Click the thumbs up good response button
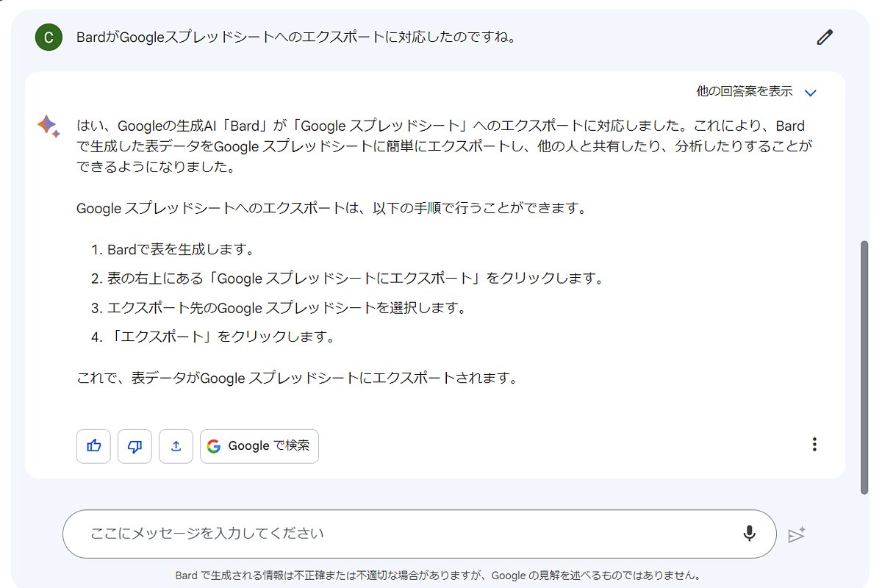Screen dimensions: 882x588 coord(93,446)
